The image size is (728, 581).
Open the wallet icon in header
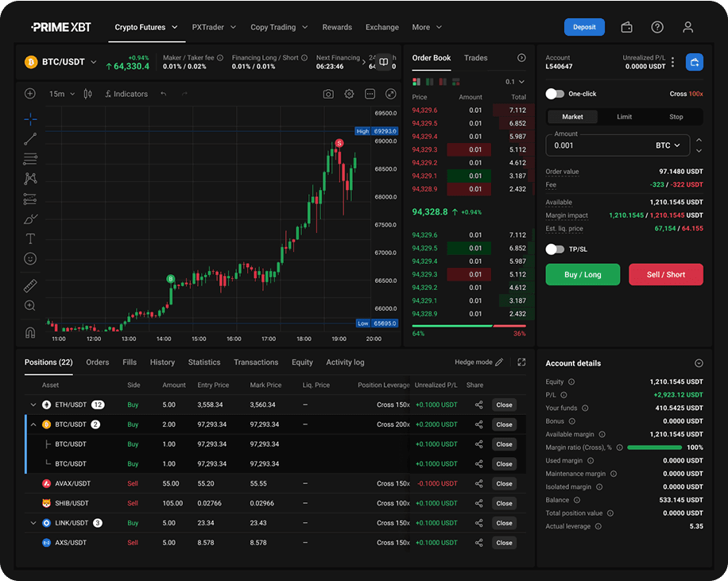pos(626,27)
